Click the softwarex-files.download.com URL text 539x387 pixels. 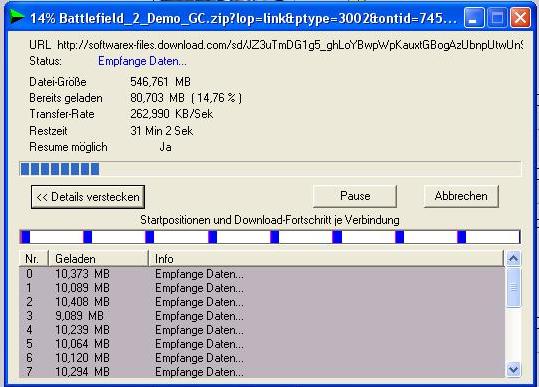click(290, 45)
